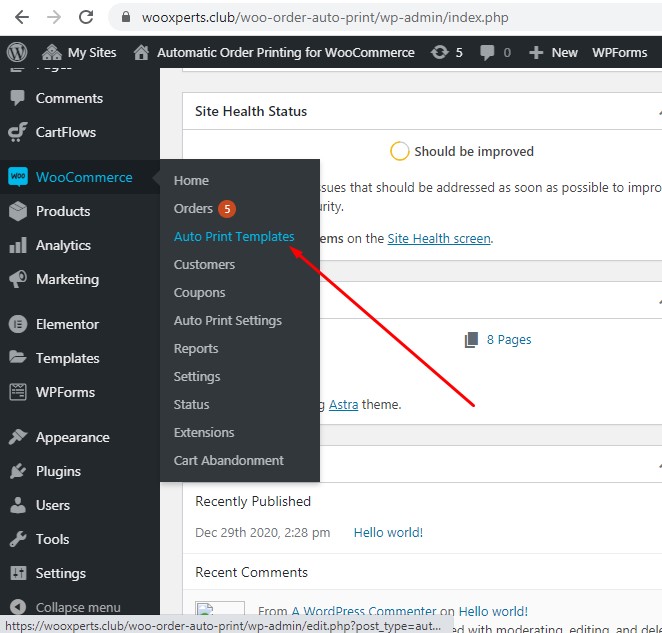The image size is (662, 633).
Task: Click the Collapse menu arrow icon
Action: (18, 607)
